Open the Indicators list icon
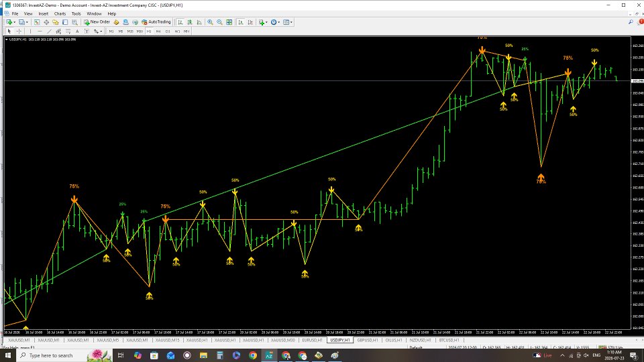Image resolution: width=644 pixels, height=362 pixels. 261,22
